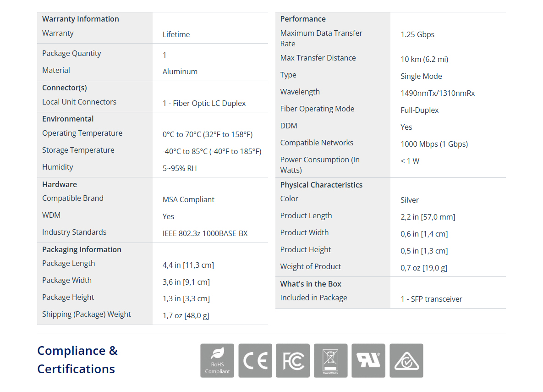Click the FCC certification icon

pos(293,360)
